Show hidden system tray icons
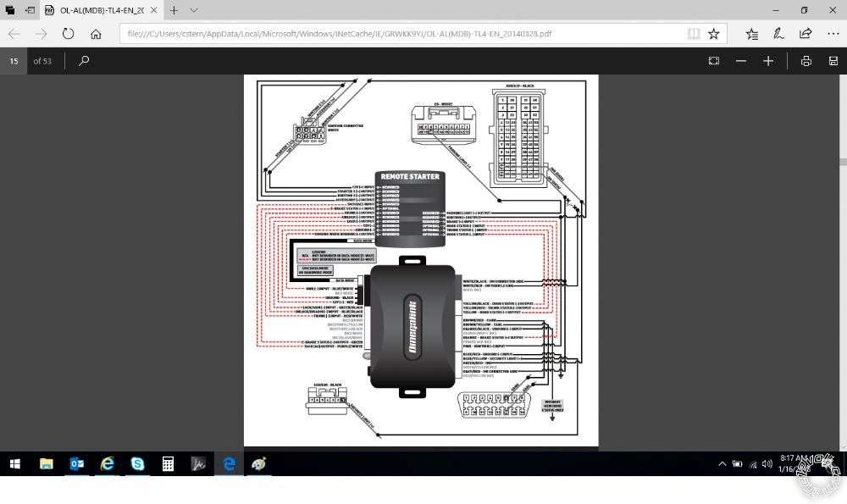 pos(722,463)
